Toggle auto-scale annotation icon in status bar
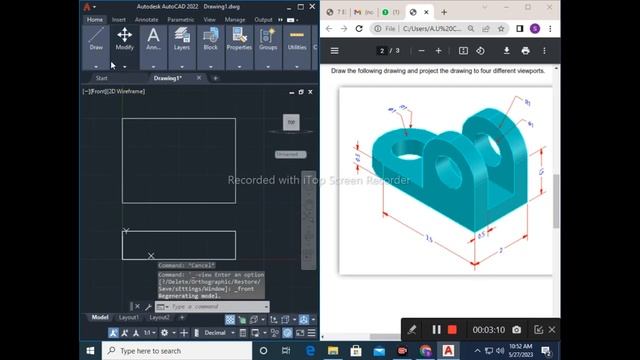The image size is (640, 360). click(x=124, y=333)
